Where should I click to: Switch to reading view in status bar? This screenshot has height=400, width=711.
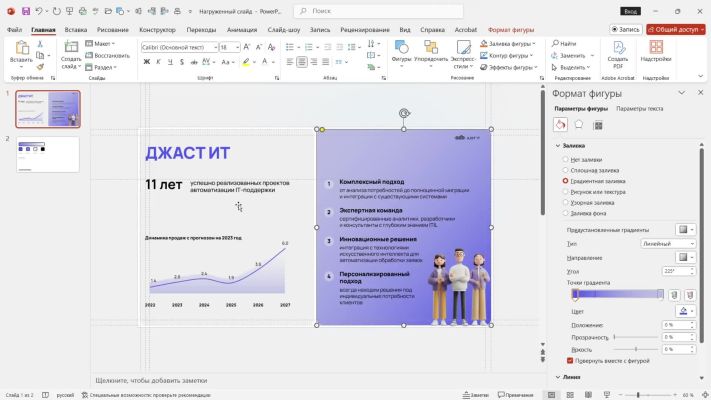pyautogui.click(x=588, y=395)
